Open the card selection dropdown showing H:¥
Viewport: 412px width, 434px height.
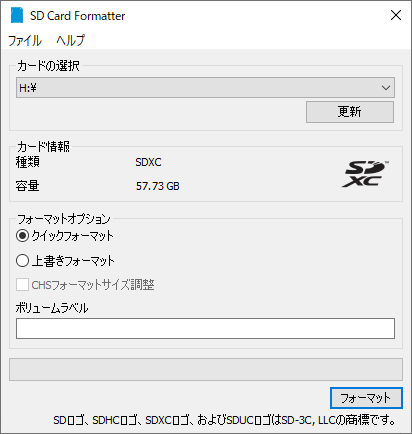click(205, 88)
